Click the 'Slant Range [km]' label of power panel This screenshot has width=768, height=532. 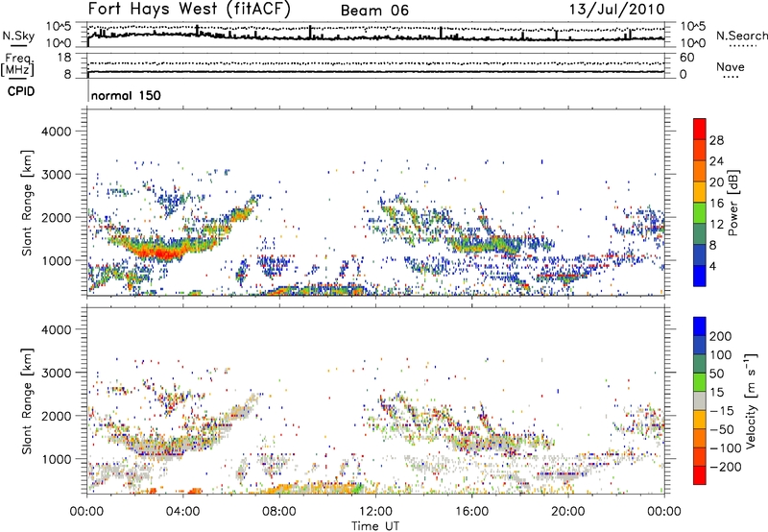(27, 203)
